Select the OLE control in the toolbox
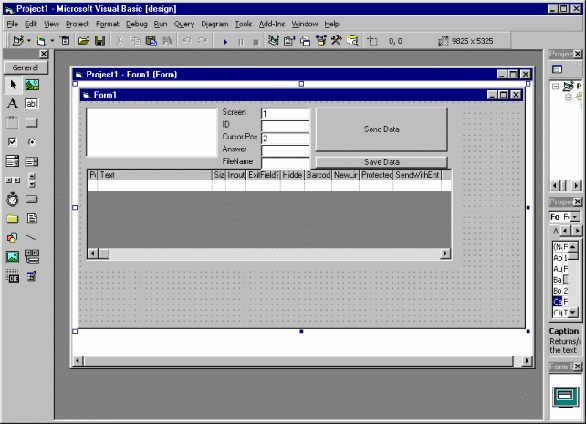 [x=12, y=277]
